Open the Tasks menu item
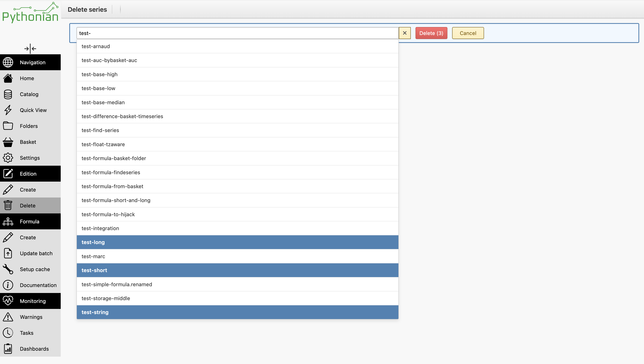Screen dimensions: 644x364 [30, 333]
